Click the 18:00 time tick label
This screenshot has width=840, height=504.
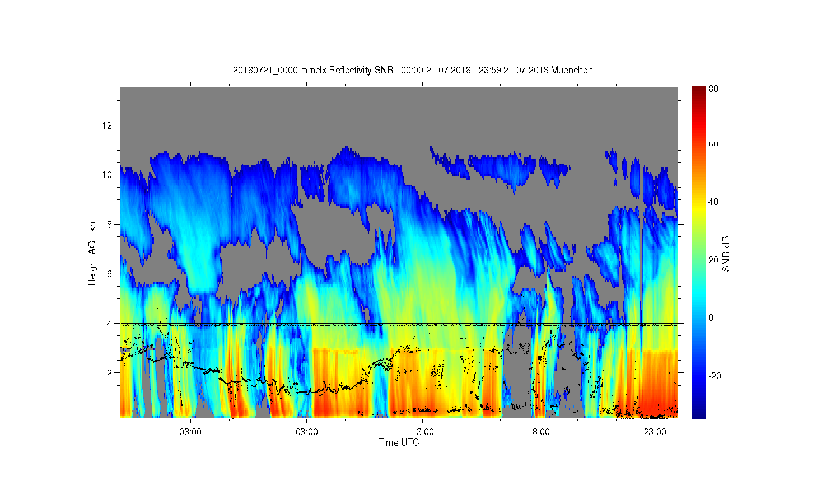point(539,432)
